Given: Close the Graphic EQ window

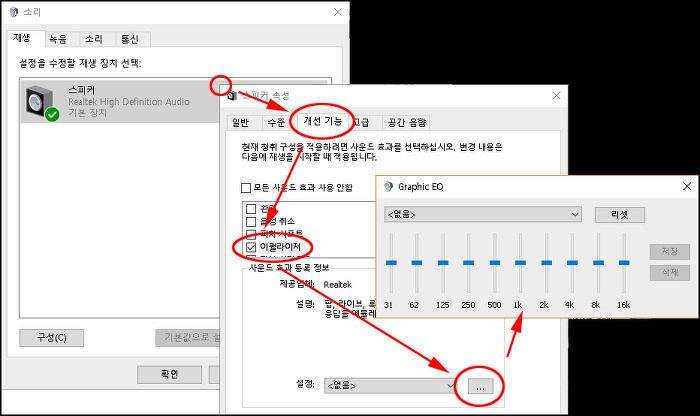Looking at the screenshot, I should click(687, 186).
